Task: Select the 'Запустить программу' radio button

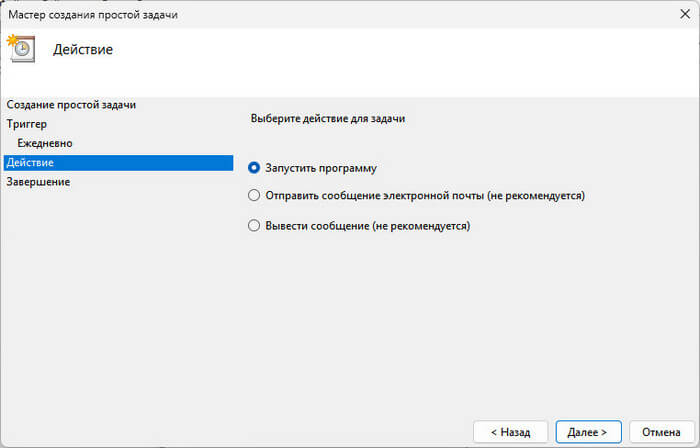Action: (x=254, y=168)
